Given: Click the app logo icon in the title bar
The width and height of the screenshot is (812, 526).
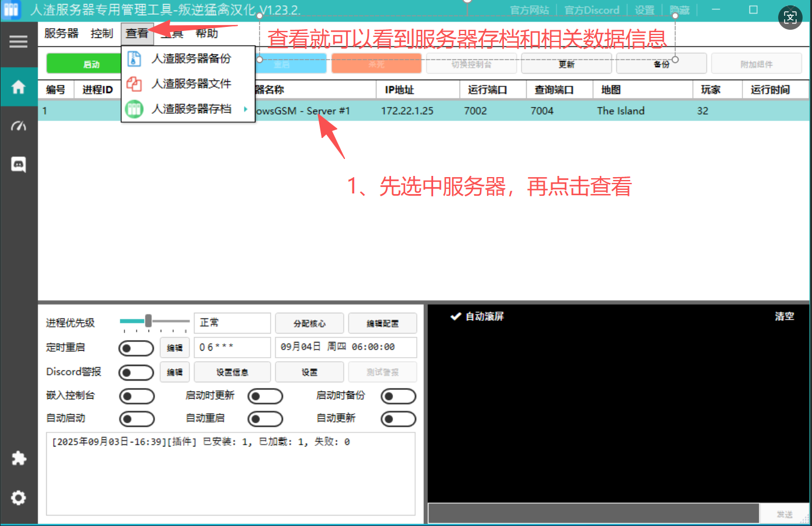Looking at the screenshot, I should tap(10, 10).
